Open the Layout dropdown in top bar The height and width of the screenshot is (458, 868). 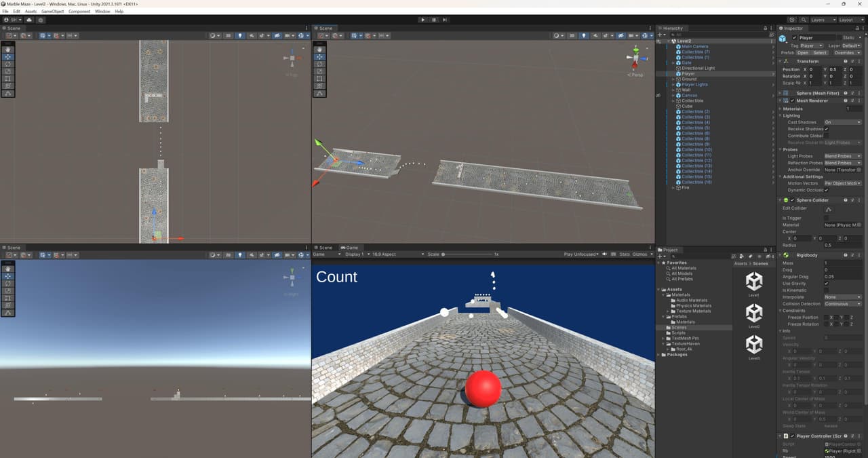click(851, 20)
